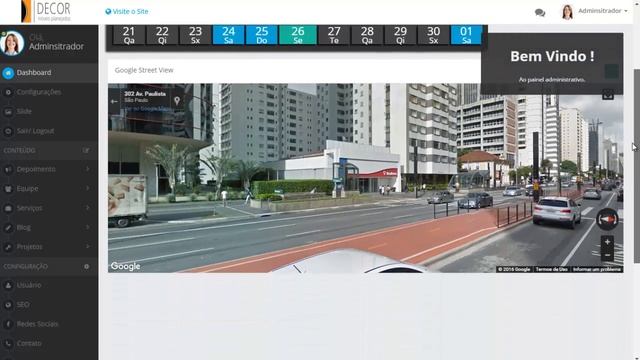Click the Termos de Uso link
This screenshot has height=360, width=640.
(551, 269)
